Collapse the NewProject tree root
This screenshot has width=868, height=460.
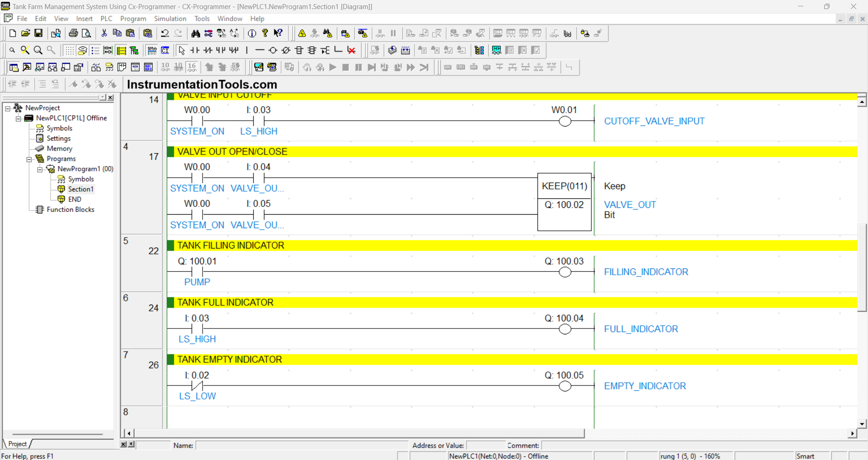(8, 108)
